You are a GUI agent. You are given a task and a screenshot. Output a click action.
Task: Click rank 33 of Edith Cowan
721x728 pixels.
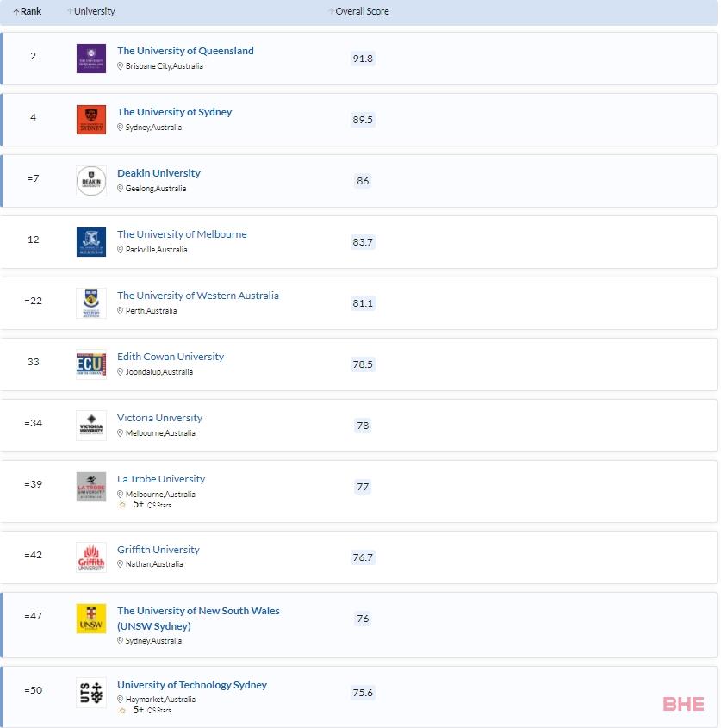click(33, 362)
